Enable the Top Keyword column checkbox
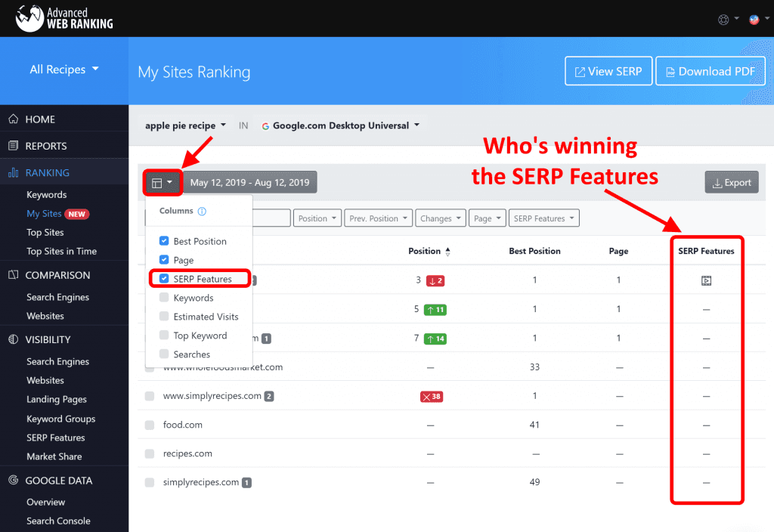This screenshot has width=774, height=532. pos(164,335)
